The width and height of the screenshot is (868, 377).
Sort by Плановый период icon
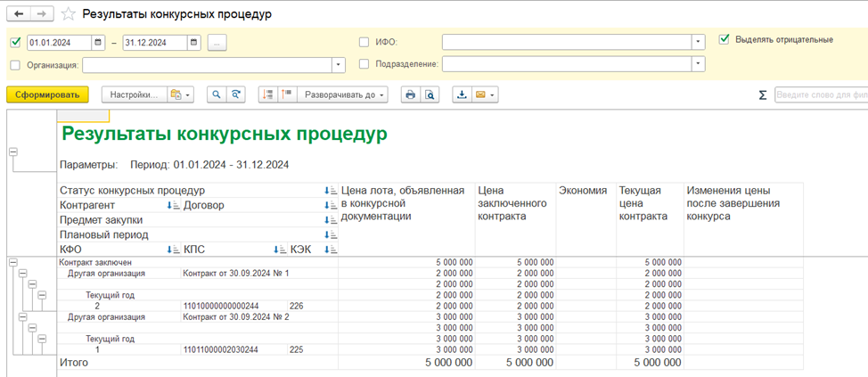coord(331,234)
